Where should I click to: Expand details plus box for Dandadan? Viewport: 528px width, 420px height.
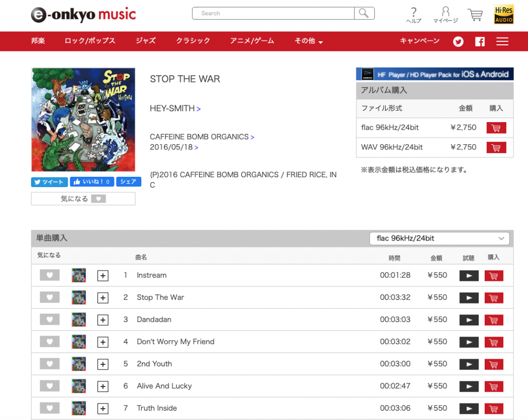coord(103,320)
